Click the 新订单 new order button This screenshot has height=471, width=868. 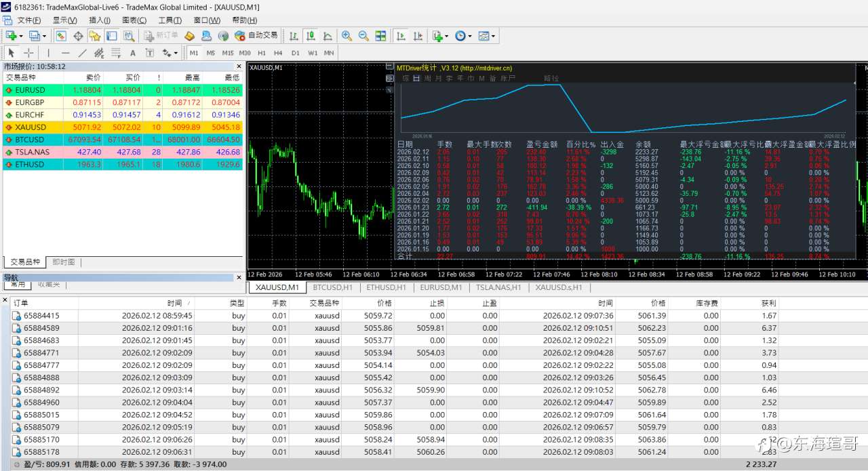(x=159, y=36)
